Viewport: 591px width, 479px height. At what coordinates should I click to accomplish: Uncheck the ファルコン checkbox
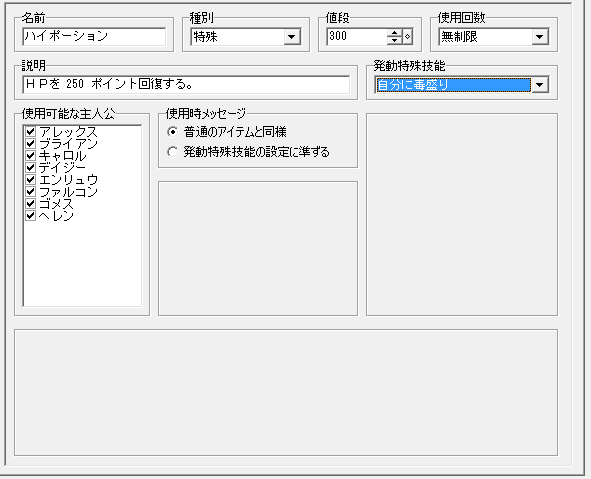pyautogui.click(x=31, y=191)
